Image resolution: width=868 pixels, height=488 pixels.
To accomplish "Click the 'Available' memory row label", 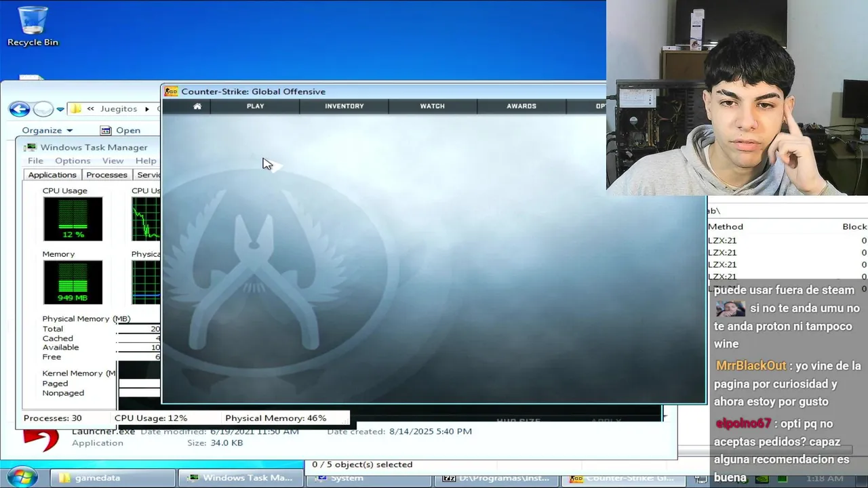I will 60,347.
